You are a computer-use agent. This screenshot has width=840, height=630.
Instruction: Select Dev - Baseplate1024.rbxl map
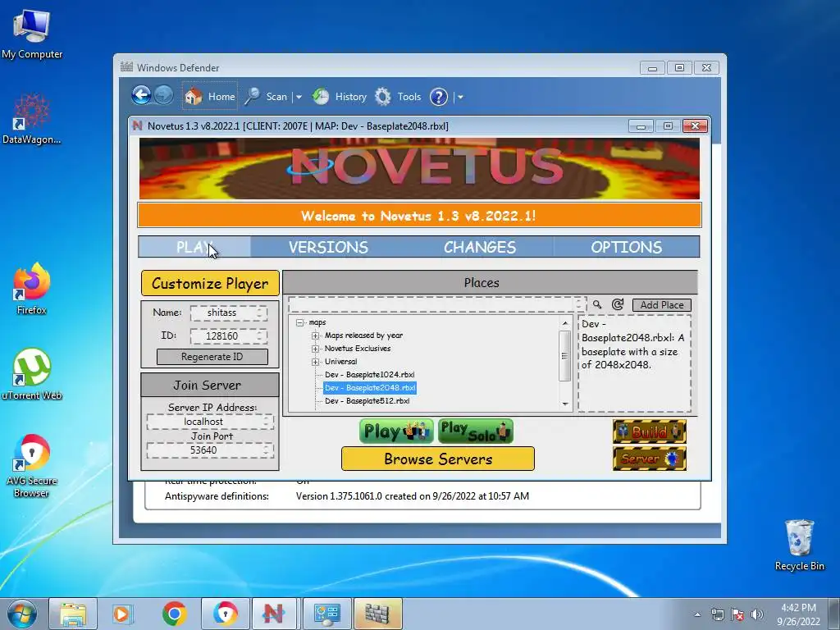point(370,374)
